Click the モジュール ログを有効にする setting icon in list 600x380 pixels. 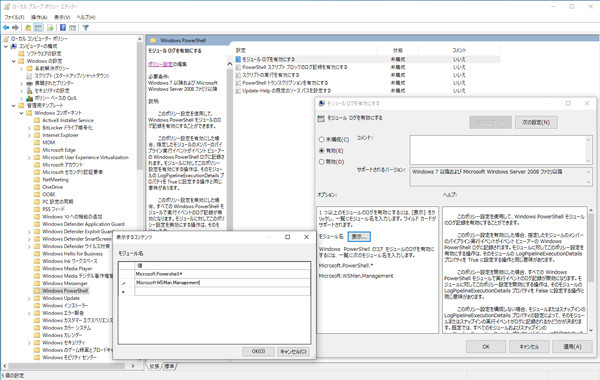pos(238,59)
